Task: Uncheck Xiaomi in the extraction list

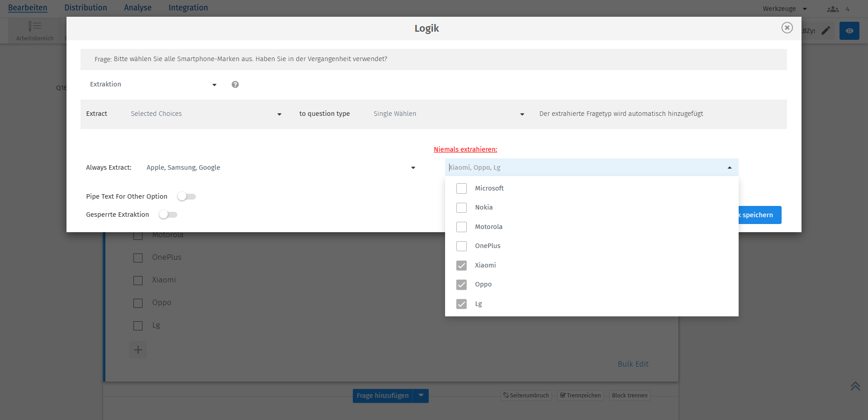Action: pyautogui.click(x=461, y=265)
